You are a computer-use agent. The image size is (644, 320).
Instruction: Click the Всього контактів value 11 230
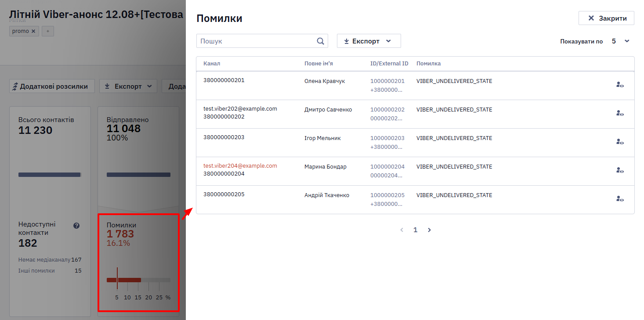(35, 130)
